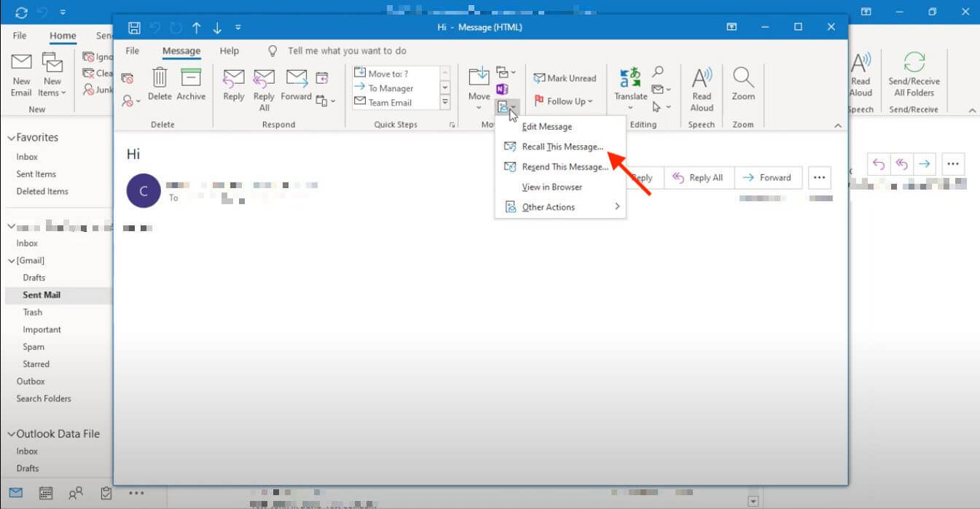Screen dimensions: 980x509
Task: Click the Archive icon
Action: (x=191, y=84)
